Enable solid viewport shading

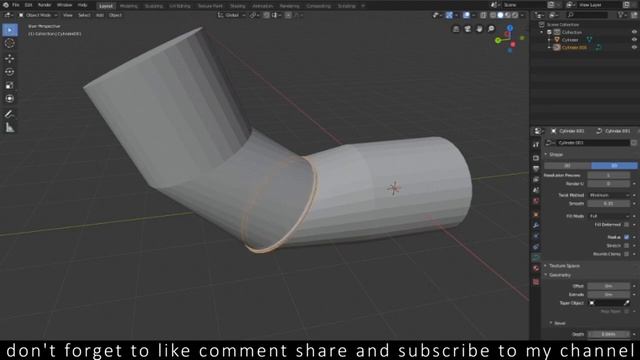coord(500,15)
